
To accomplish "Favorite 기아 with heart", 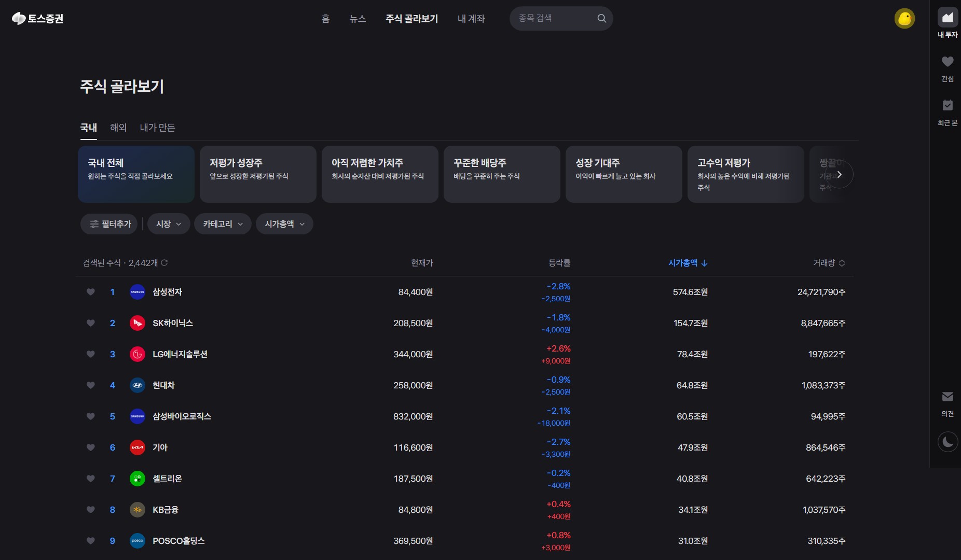I will 91,447.
